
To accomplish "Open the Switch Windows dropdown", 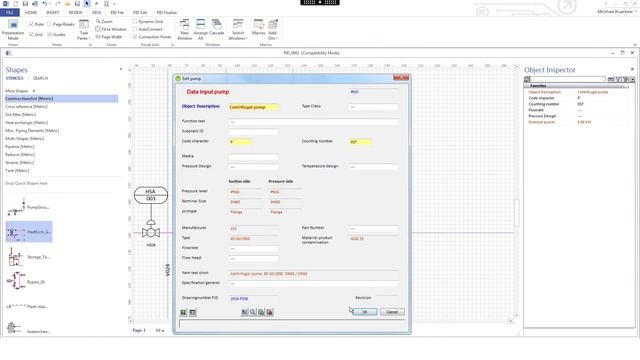I will click(x=238, y=30).
